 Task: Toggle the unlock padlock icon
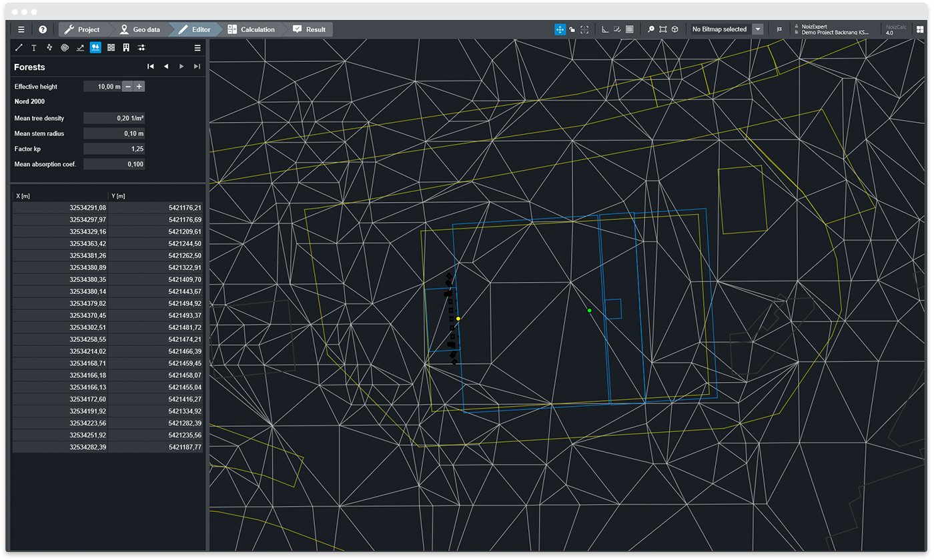572,29
